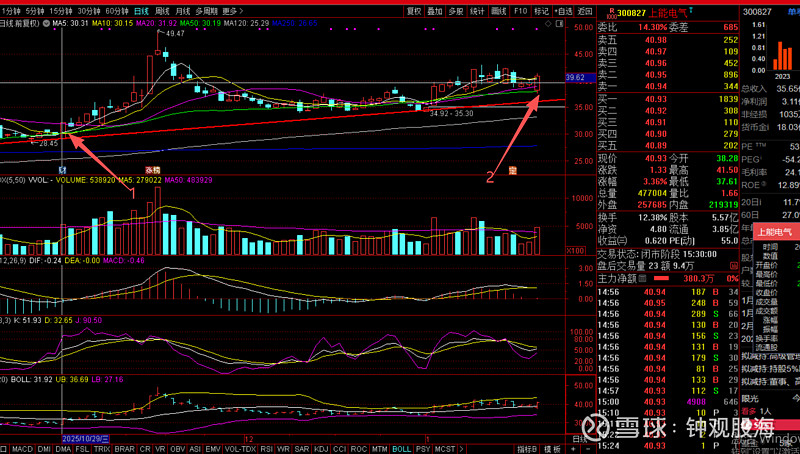Screen dimensions: 800x454
Task: Select the BOLL indicator tab
Action: click(402, 449)
